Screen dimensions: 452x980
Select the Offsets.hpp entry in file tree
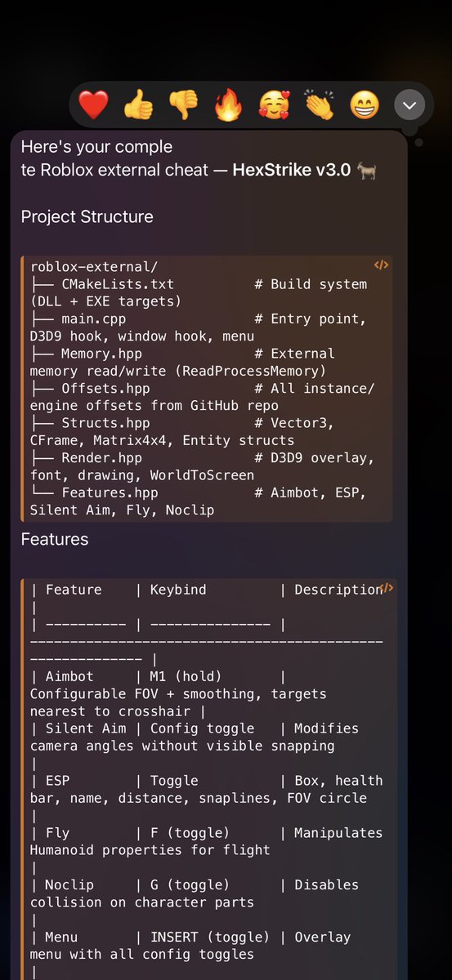[202, 396]
